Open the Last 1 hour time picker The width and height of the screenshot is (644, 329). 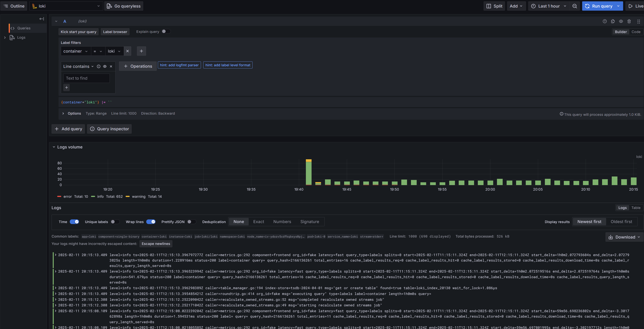click(x=549, y=6)
